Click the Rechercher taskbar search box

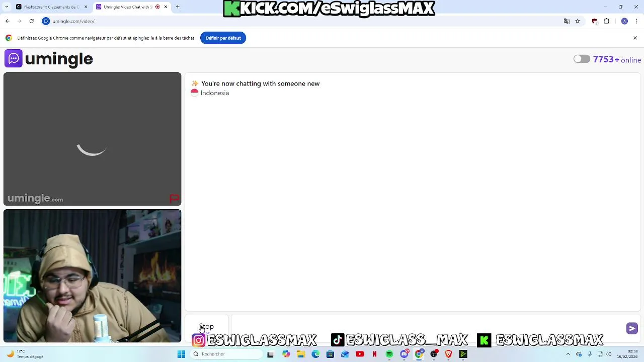[226, 354]
